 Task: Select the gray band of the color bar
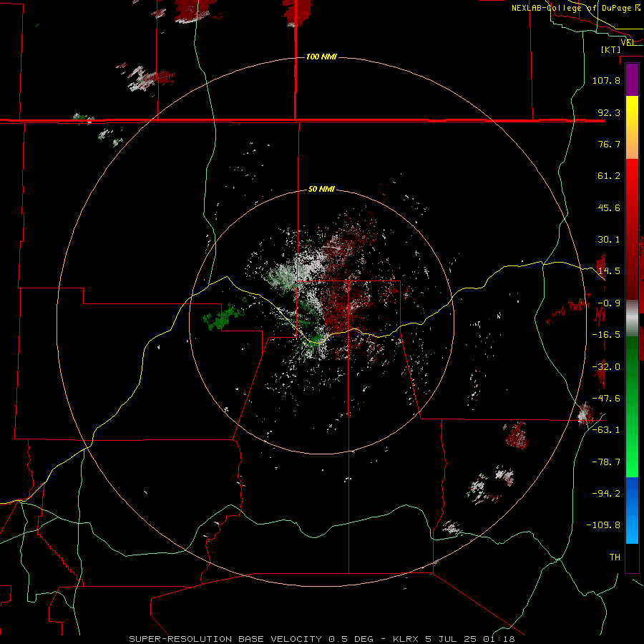(632, 318)
